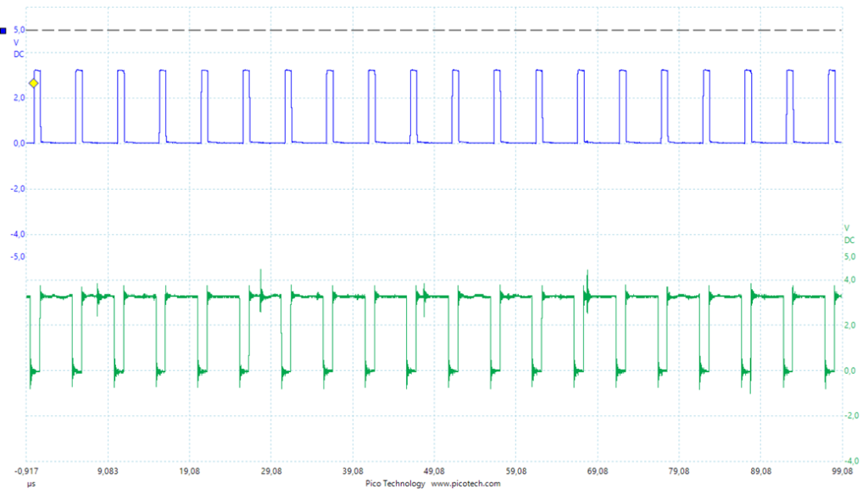Click the tallest green spike near 69 µs
Screen dimensions: 868x489
587,280
